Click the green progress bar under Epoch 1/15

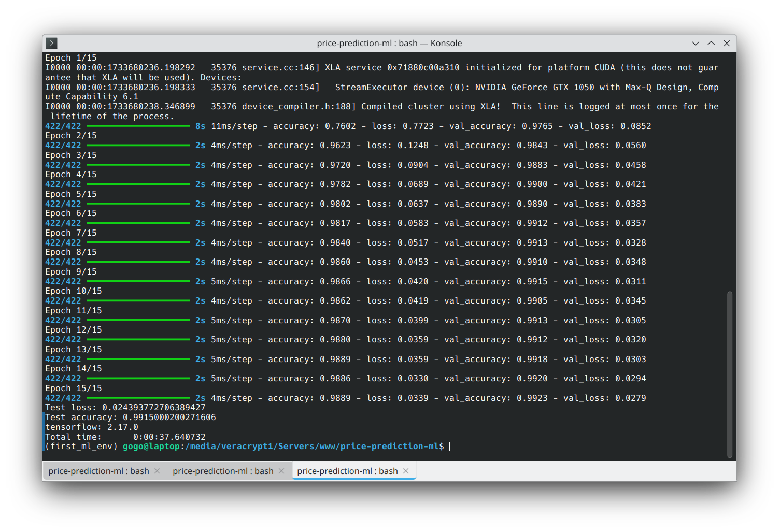[138, 126]
